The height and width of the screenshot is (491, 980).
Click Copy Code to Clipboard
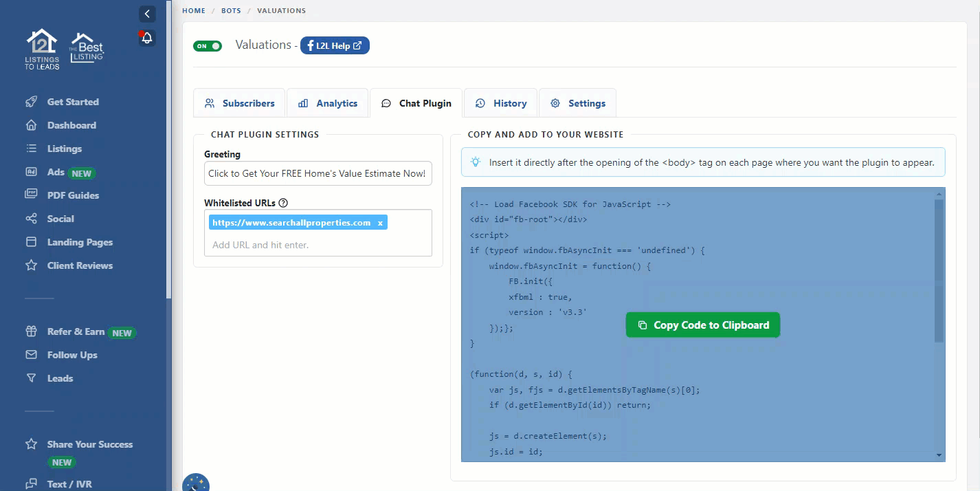point(702,324)
